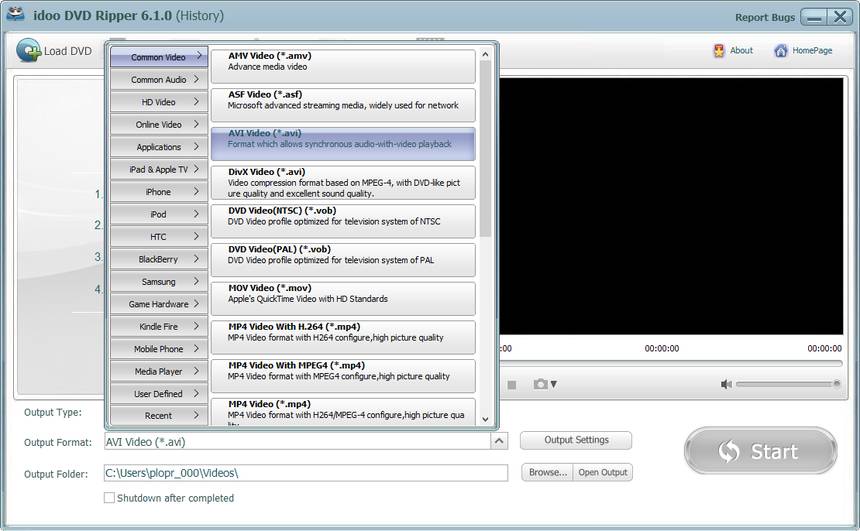Open the Mobile Phone category
The width and height of the screenshot is (860, 531).
click(159, 349)
